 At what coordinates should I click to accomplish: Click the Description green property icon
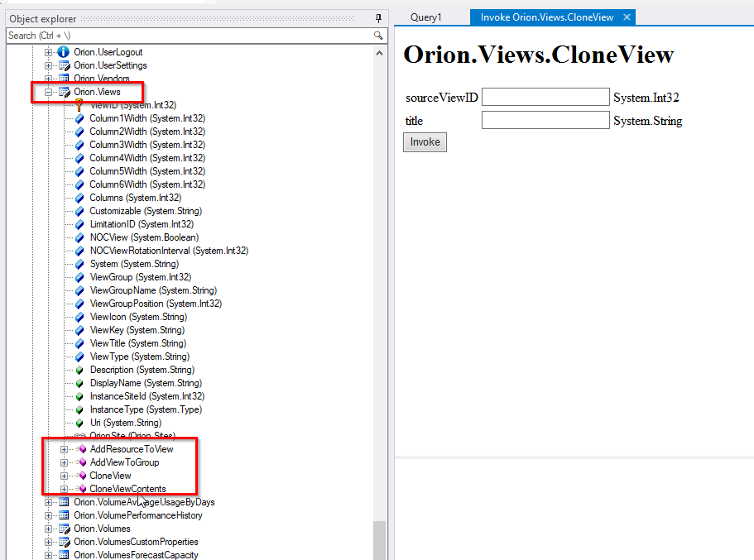coord(79,370)
